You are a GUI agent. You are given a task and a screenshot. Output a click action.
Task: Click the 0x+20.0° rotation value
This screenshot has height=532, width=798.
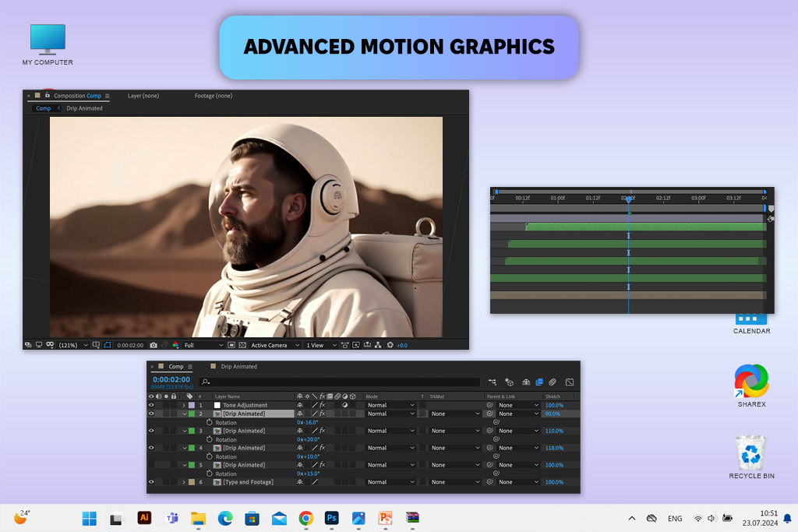309,439
